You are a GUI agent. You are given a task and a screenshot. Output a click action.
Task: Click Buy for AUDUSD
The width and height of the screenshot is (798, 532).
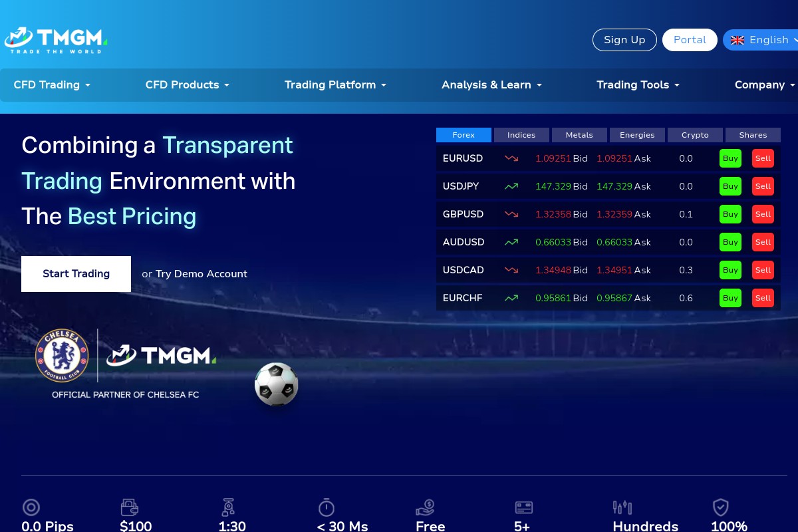click(731, 242)
